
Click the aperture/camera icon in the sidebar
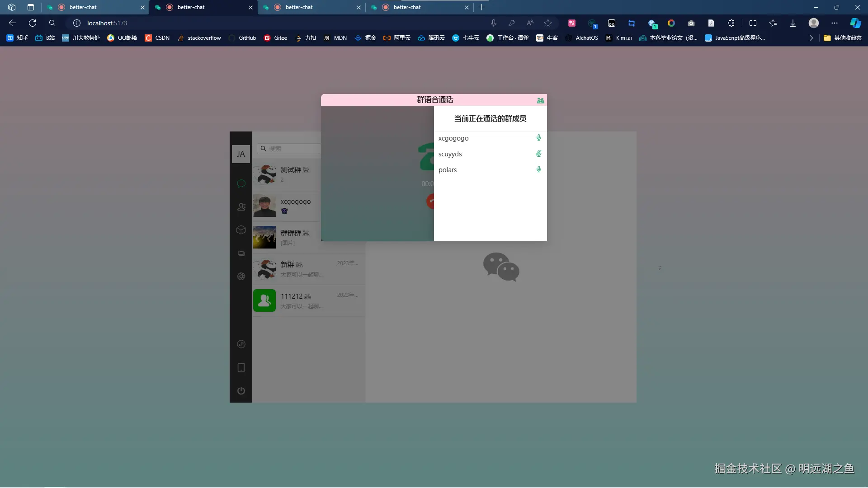(x=241, y=276)
